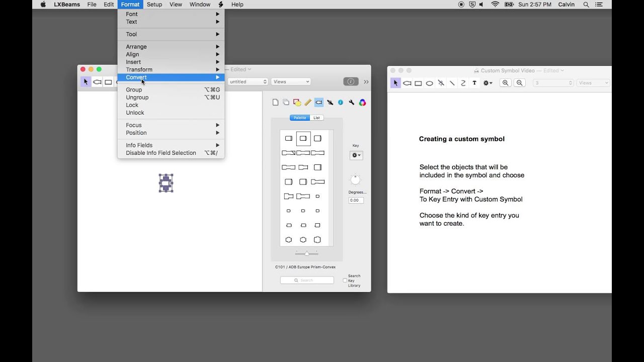Open the layer popup showing 3

coord(553,83)
